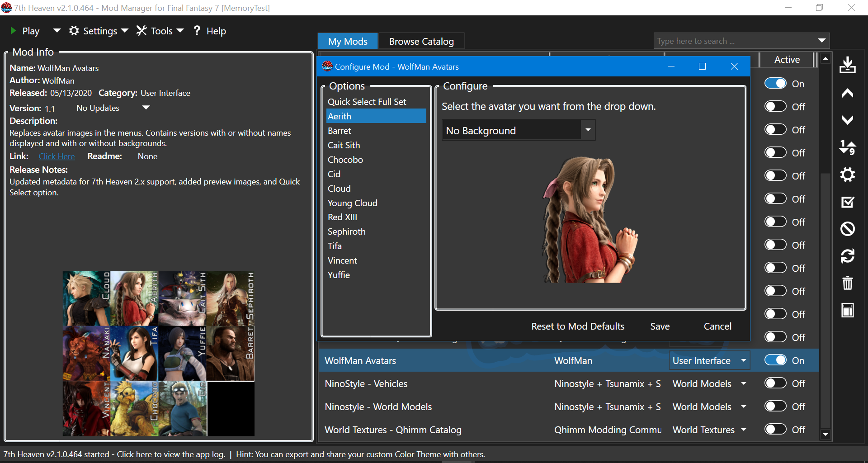This screenshot has height=463, width=868.
Task: Click the mod preview avatars thumbnail
Action: (x=158, y=354)
